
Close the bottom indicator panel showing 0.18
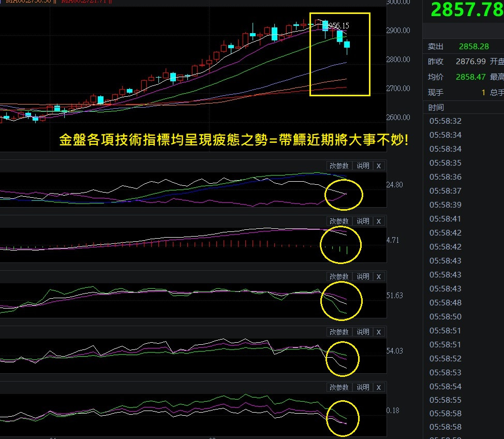click(379, 387)
